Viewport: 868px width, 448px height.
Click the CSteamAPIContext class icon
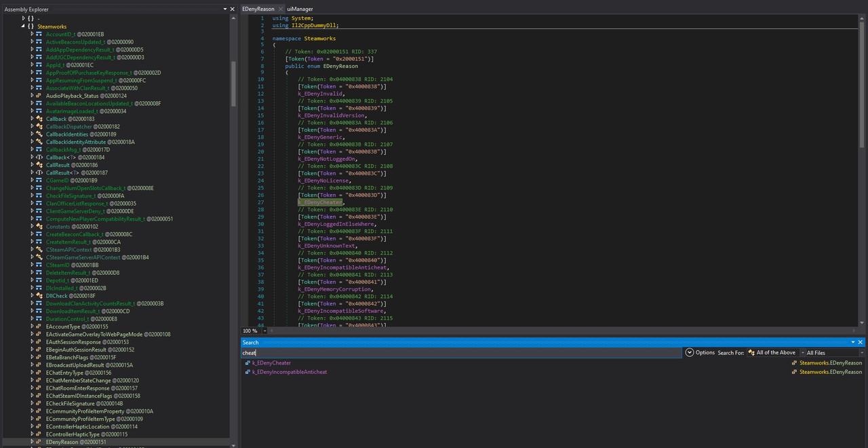39,250
